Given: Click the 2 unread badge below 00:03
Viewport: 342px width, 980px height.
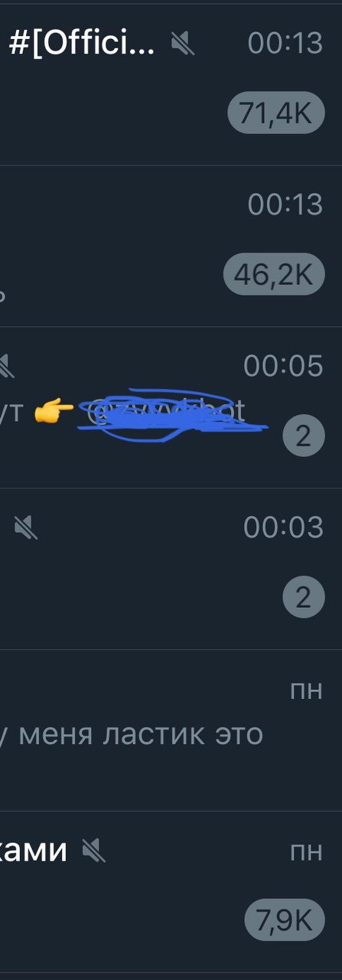Looking at the screenshot, I should (x=304, y=597).
